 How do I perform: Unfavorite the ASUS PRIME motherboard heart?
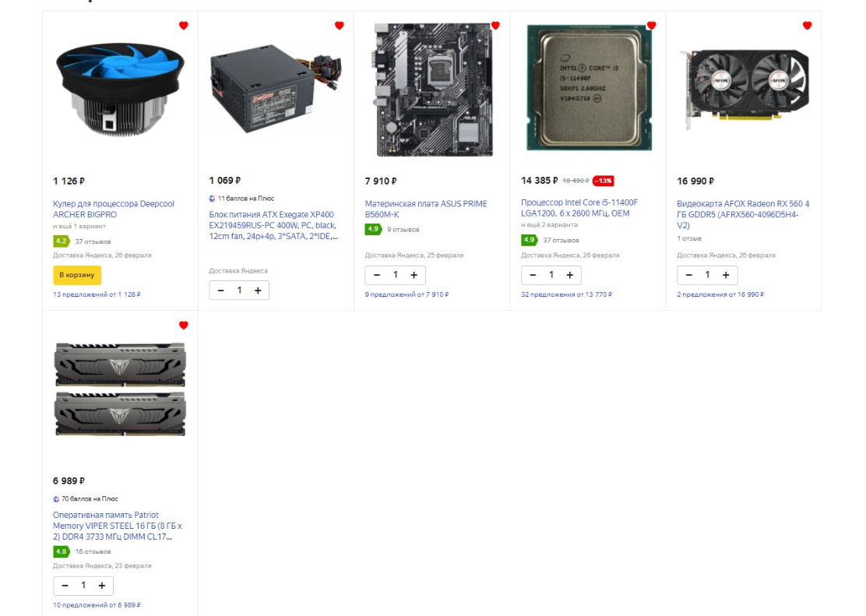pos(495,26)
